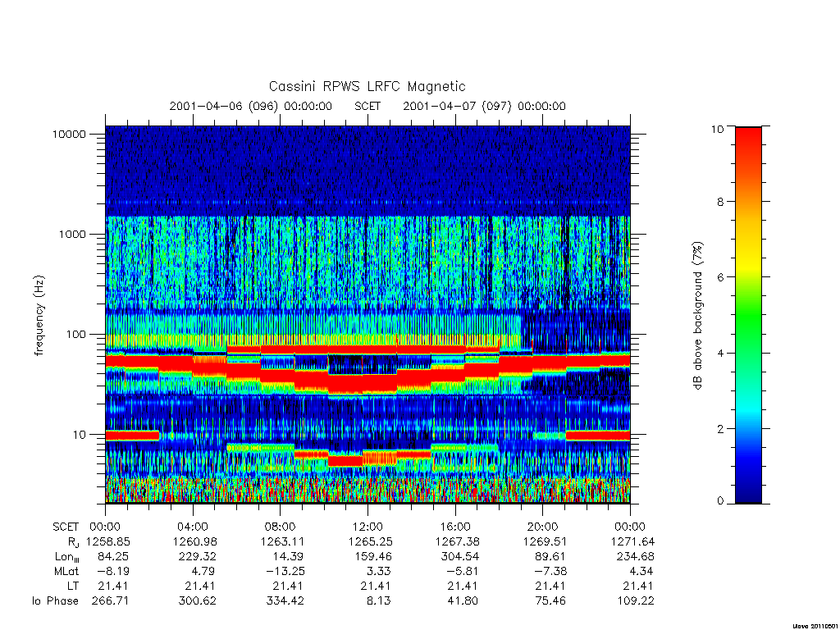Screen dimensions: 840x630
Task: Click the MLat row label
Action: (66, 571)
